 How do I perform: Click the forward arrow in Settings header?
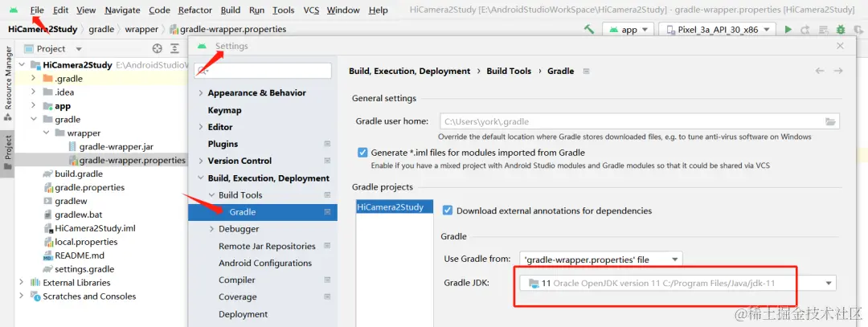click(x=838, y=71)
